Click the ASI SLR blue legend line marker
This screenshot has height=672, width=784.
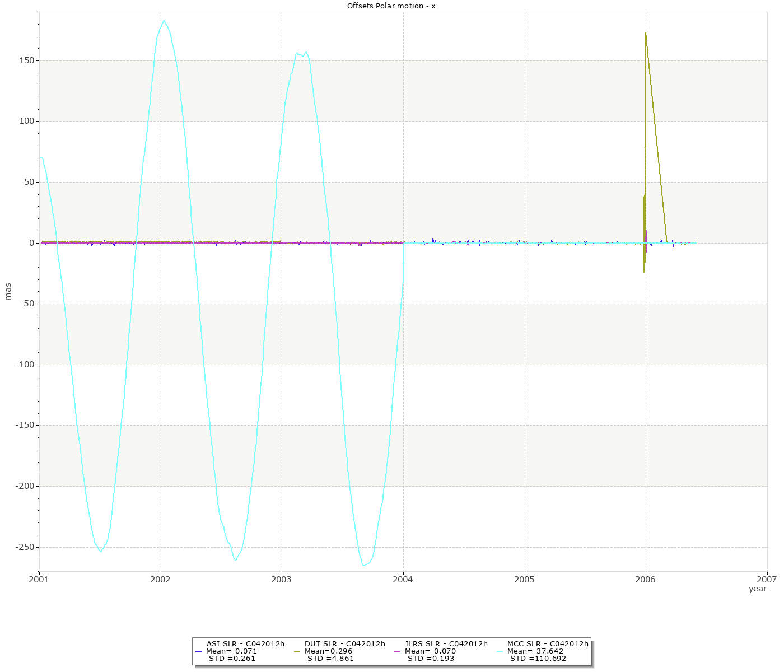coord(198,652)
